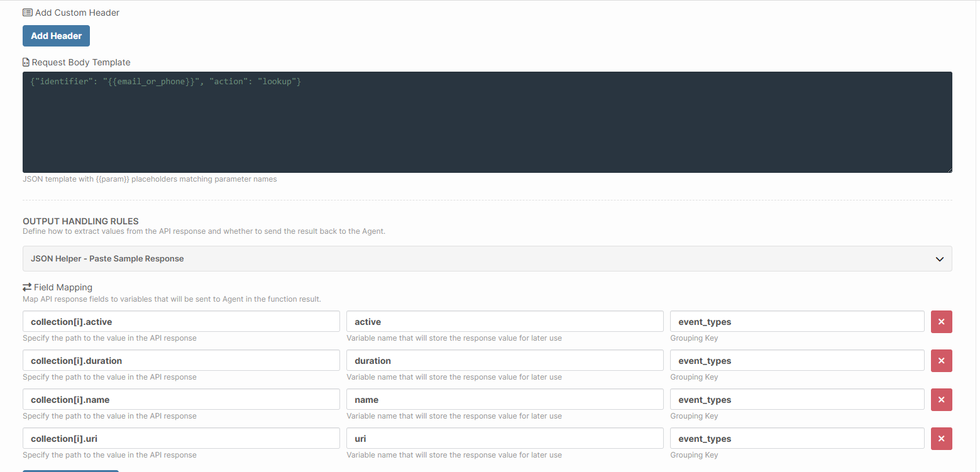Viewport: 980px width, 472px height.
Task: Select the 'name' variable name field
Action: coord(505,400)
